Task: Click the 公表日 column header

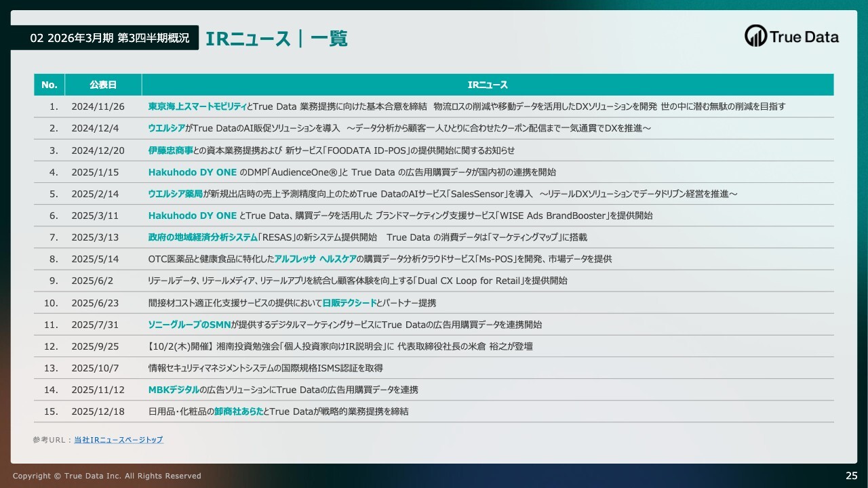Action: (103, 85)
